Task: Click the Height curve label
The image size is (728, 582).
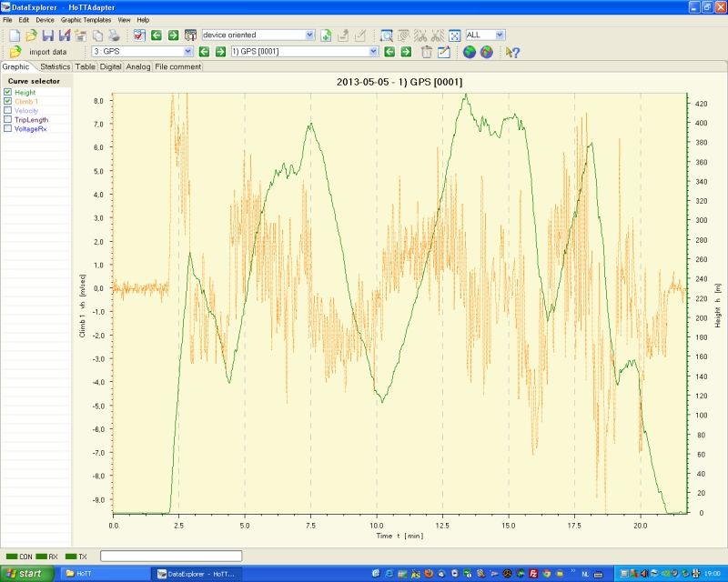Action: (25, 93)
